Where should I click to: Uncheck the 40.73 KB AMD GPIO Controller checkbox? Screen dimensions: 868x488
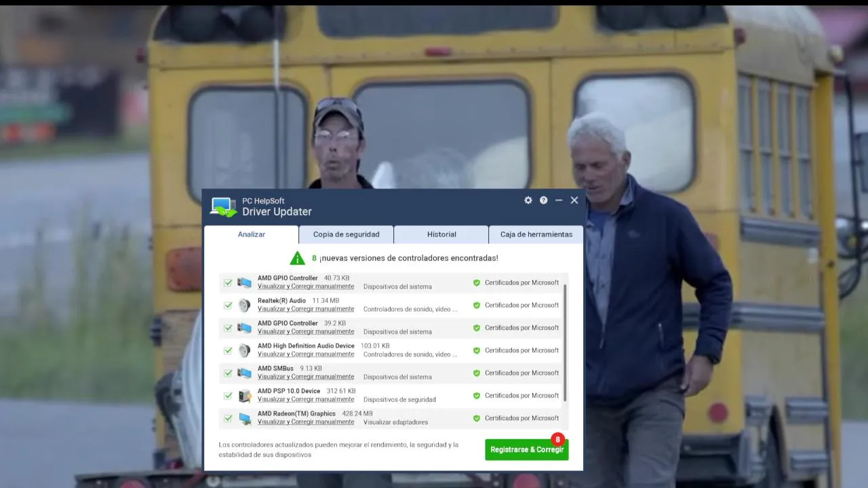pos(228,283)
